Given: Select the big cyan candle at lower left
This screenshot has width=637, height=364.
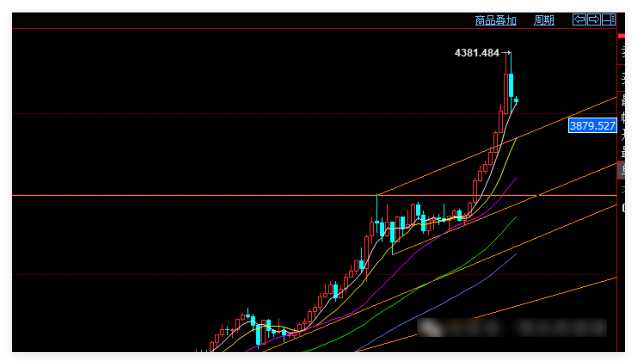Looking at the screenshot, I should tap(258, 334).
